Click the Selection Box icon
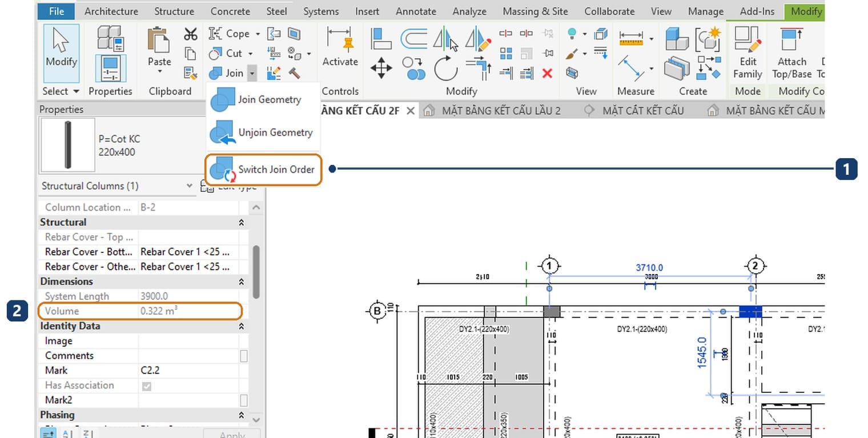This screenshot has height=438, width=868. (572, 73)
